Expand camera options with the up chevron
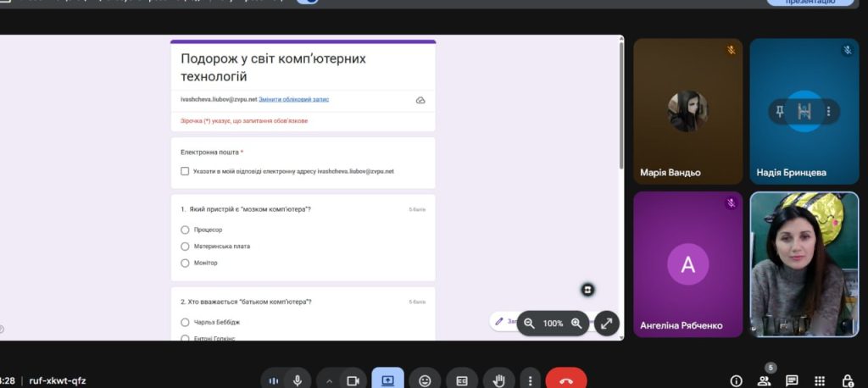Viewport: 868px width, 388px height. 329,380
